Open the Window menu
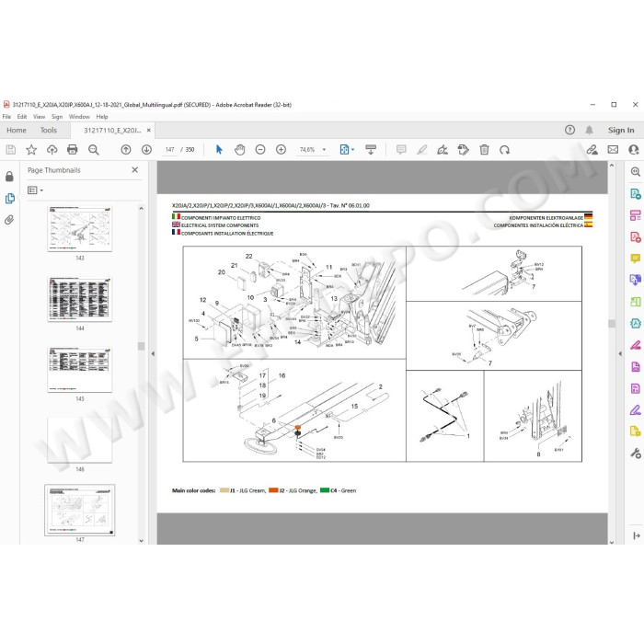 [79, 117]
